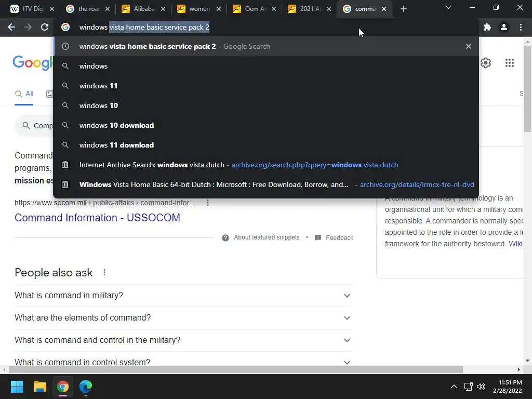Close the '2021 A' tab
This screenshot has height=399, width=532.
point(329,9)
